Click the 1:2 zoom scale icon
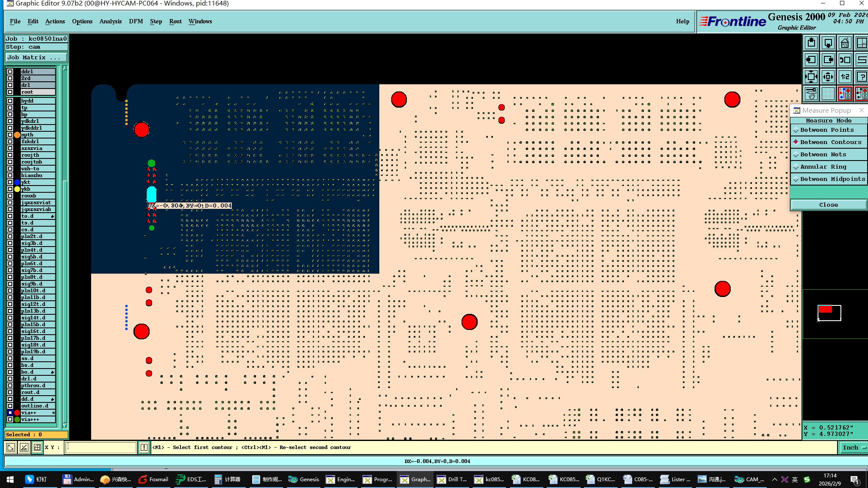This screenshot has height=488, width=868. [845, 77]
